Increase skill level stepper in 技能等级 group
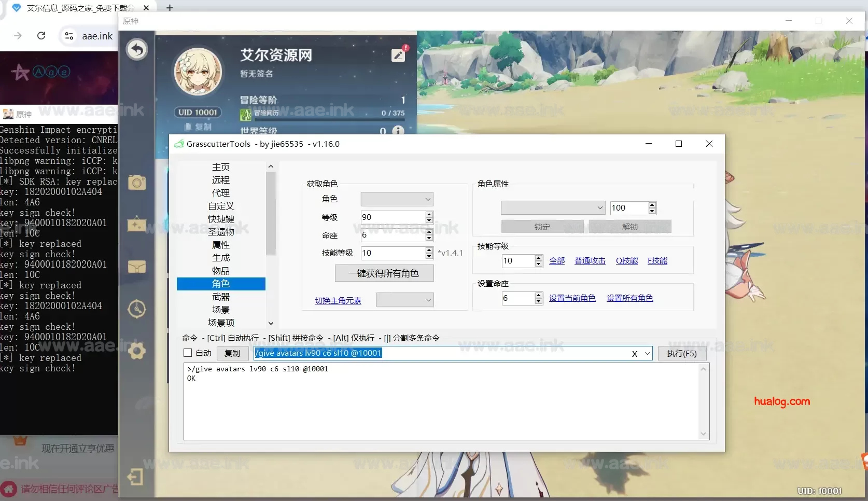This screenshot has height=501, width=868. coord(538,258)
